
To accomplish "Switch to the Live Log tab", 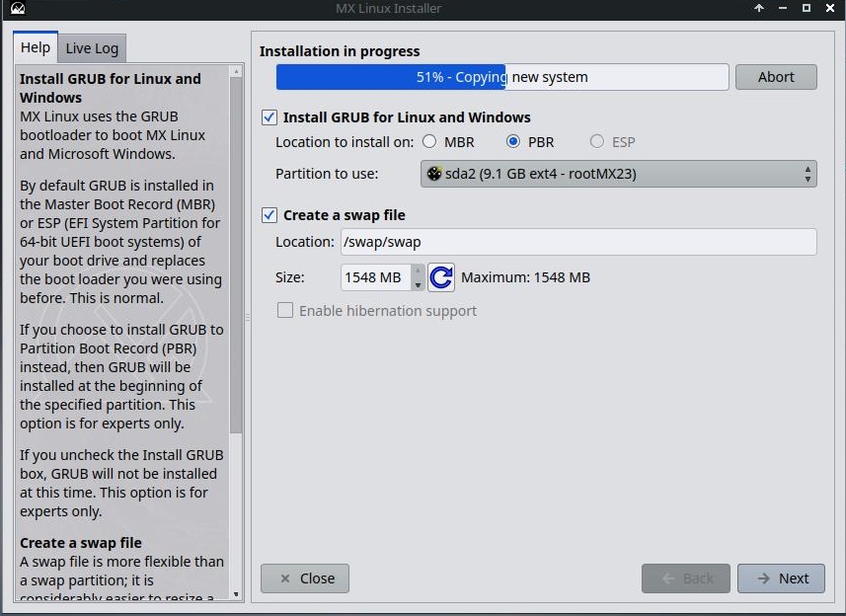I will 92,48.
